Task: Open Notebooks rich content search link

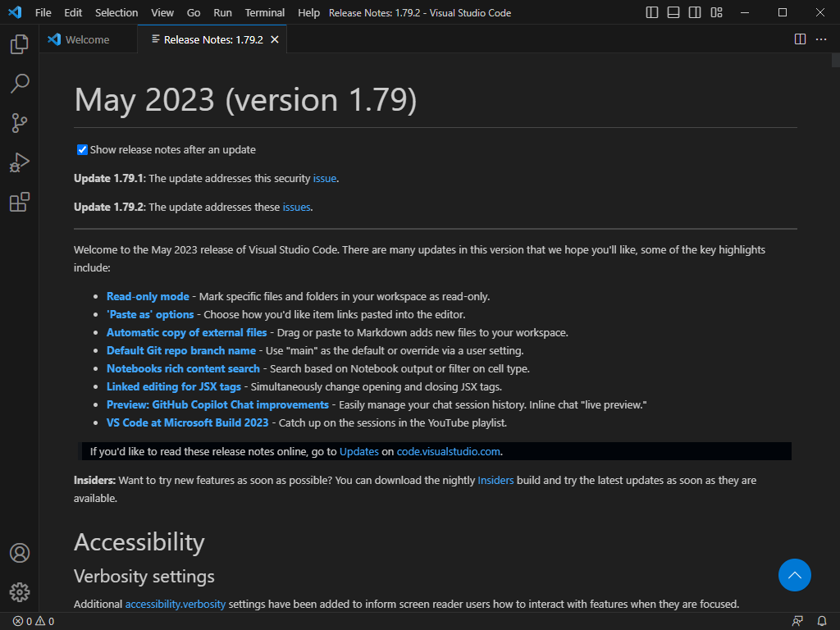Action: [183, 368]
